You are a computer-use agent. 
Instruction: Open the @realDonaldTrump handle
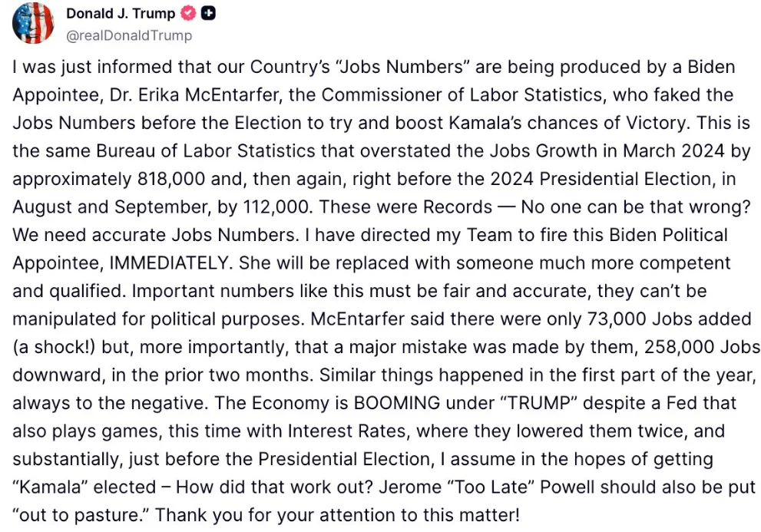128,35
